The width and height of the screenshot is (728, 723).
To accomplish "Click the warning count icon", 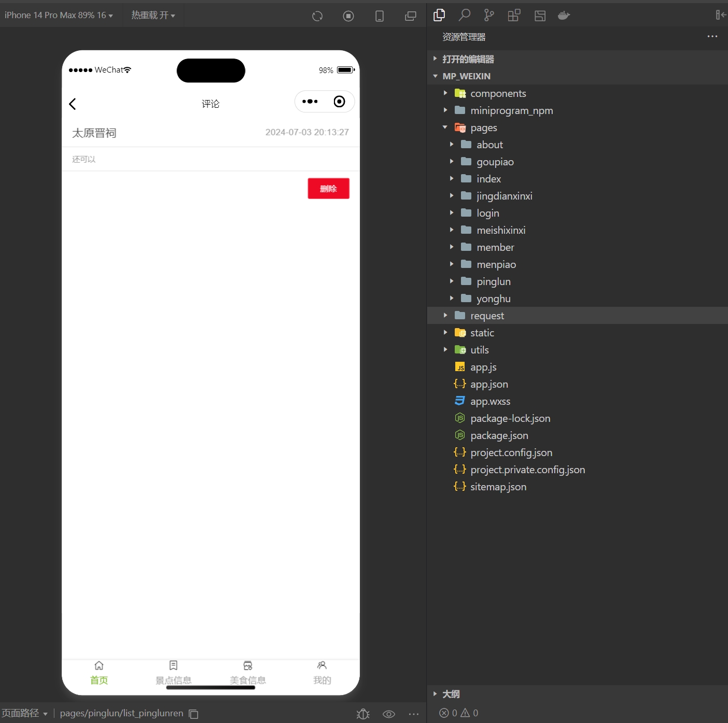I will pyautogui.click(x=465, y=713).
